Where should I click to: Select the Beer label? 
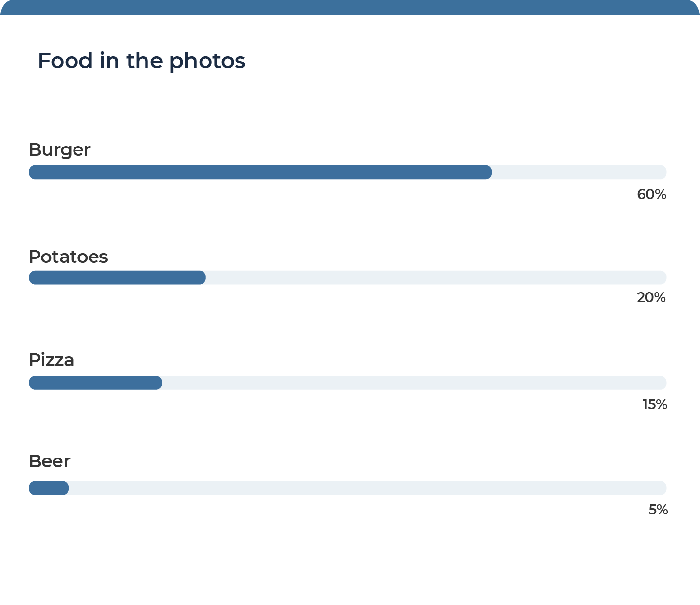coord(50,461)
